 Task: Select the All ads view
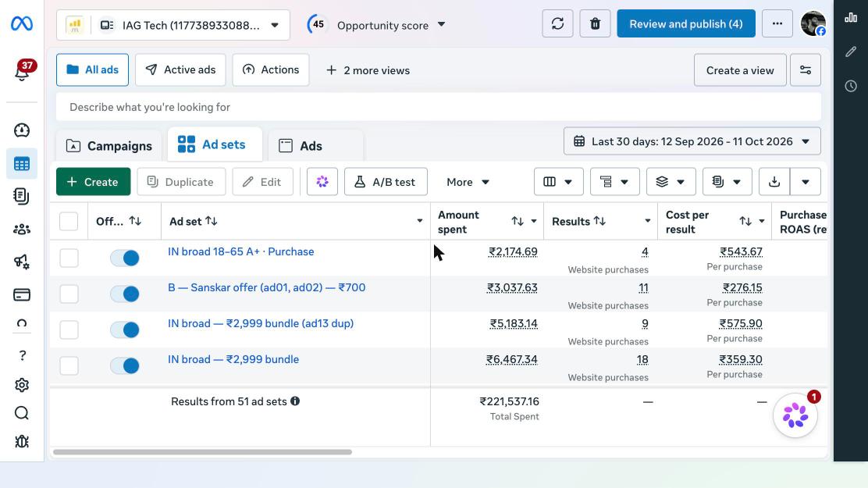tap(92, 69)
